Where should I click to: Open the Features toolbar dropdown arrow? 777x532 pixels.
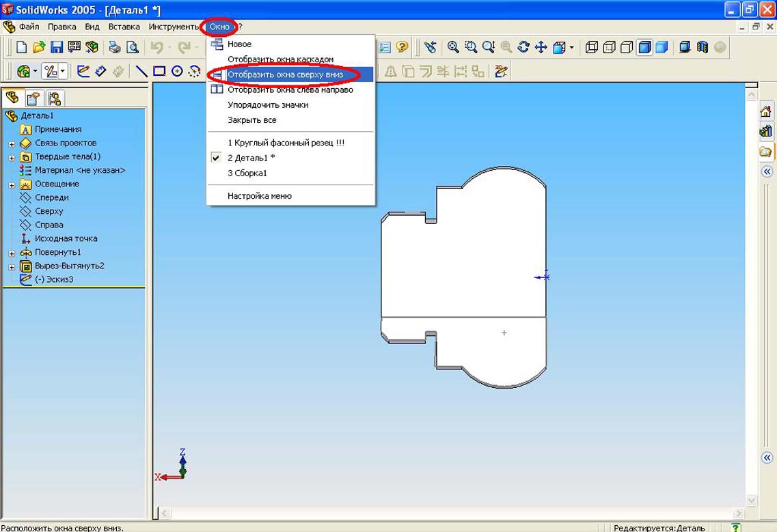click(35, 72)
